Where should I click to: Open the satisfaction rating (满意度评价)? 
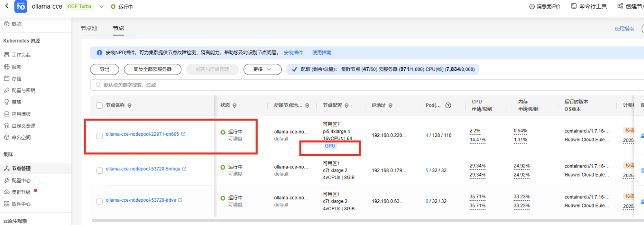tap(545, 7)
